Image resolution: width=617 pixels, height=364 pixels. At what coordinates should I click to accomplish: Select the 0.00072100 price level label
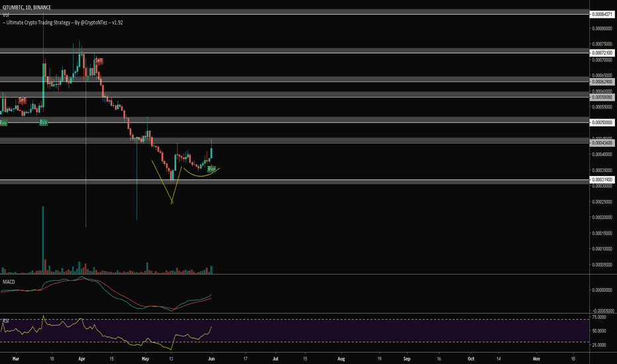coord(602,53)
